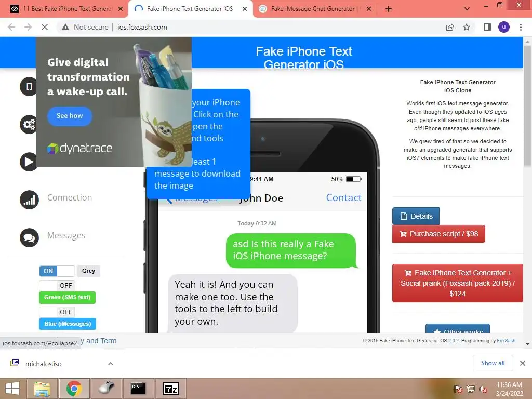Open the mouse app taskbar icon
532x399 pixels.
coord(106,389)
